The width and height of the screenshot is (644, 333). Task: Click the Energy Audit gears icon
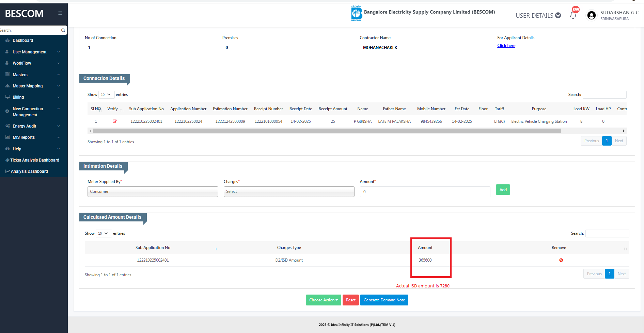click(7, 126)
